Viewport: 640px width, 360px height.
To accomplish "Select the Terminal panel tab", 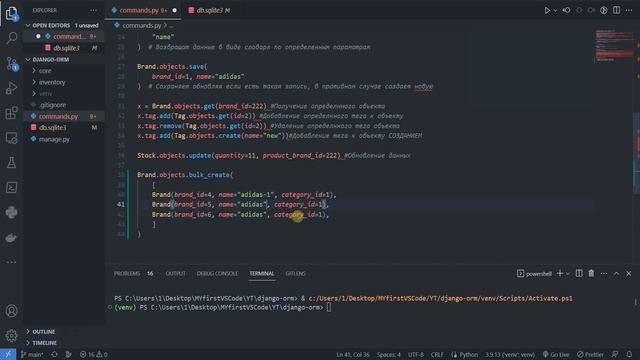I will tap(262, 273).
